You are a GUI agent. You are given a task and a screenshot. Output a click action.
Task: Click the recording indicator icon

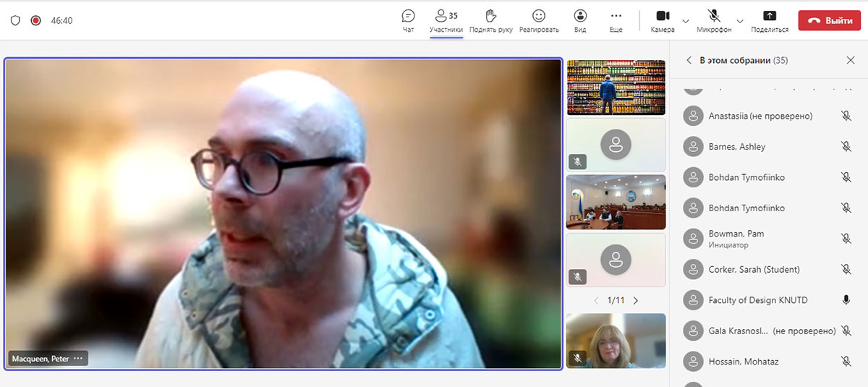[x=35, y=21]
